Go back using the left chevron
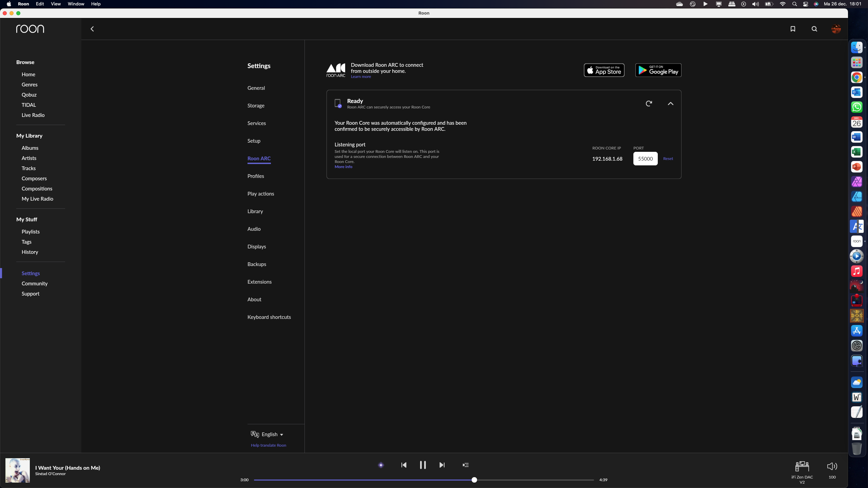Image resolution: width=868 pixels, height=488 pixels. click(92, 29)
